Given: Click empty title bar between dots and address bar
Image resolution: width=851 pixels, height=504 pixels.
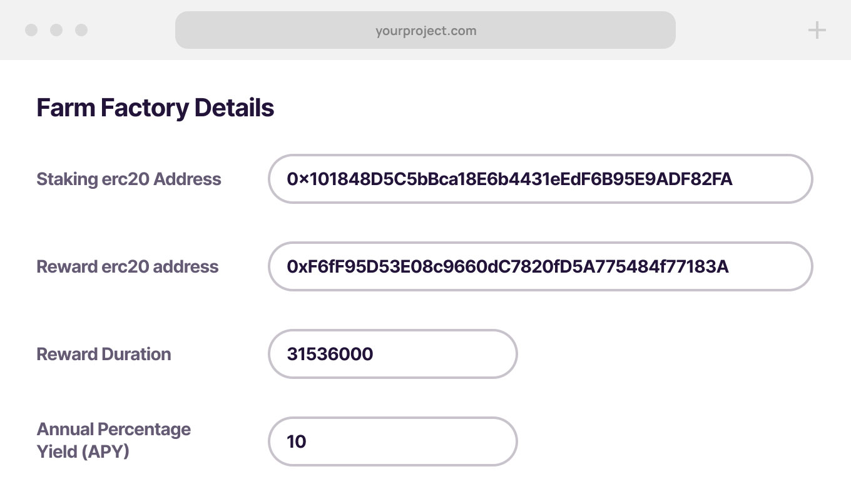Looking at the screenshot, I should 131,30.
